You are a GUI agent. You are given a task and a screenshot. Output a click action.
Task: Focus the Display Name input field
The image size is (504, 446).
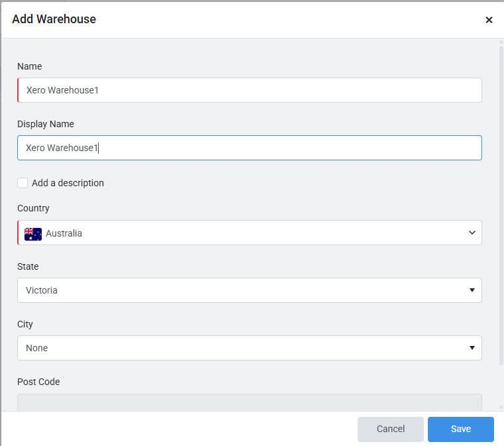pyautogui.click(x=250, y=148)
